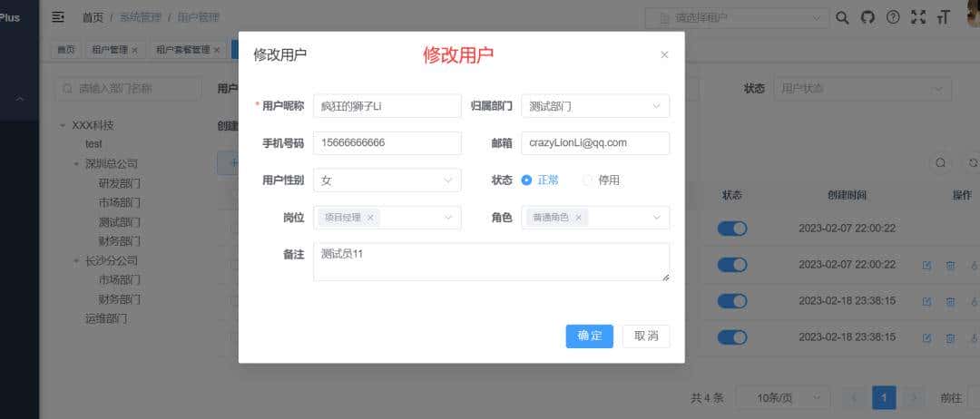Screen dimensions: 980x419
Task: Select the 停用 status radio button
Action: [587, 180]
